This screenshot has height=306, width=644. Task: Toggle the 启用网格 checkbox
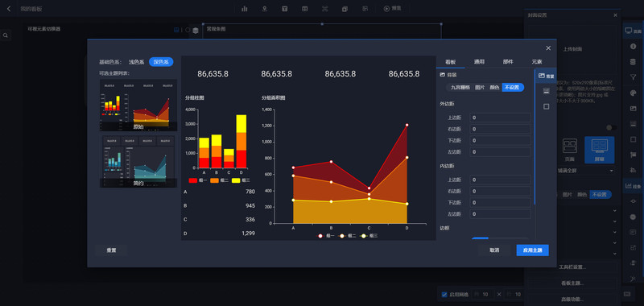(x=444, y=295)
